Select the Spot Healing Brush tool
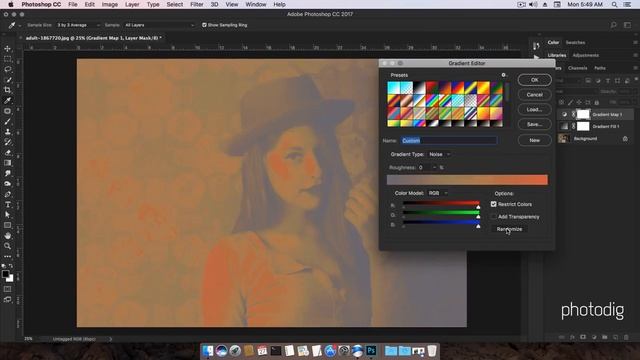This screenshot has height=360, width=640. 7,111
